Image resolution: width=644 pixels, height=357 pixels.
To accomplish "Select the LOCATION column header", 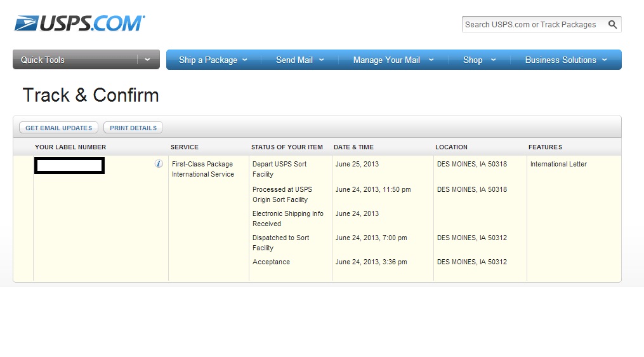I will point(451,147).
